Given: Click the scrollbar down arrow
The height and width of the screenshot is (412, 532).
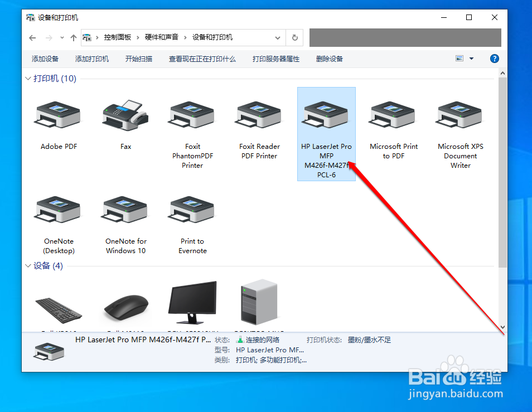Looking at the screenshot, I should 502,327.
